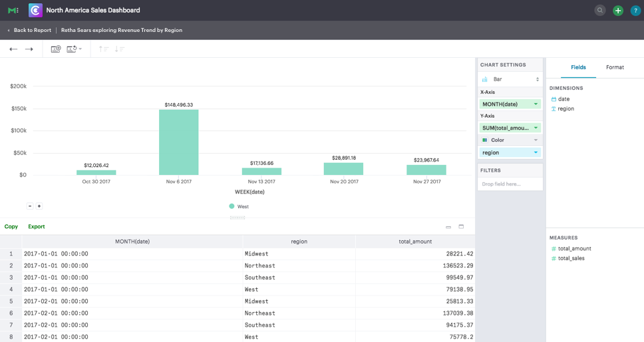Click the MONTH(date) column header
The image size is (644, 342).
coord(132,242)
